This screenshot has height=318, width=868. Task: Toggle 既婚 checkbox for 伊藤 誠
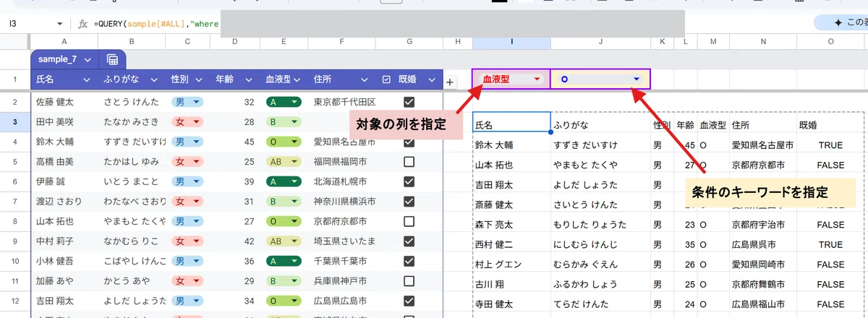click(x=409, y=181)
